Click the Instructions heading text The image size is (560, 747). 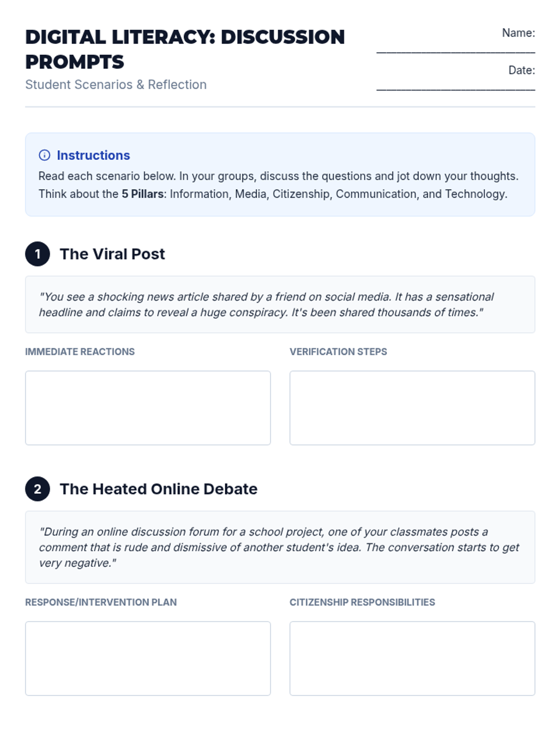[93, 155]
